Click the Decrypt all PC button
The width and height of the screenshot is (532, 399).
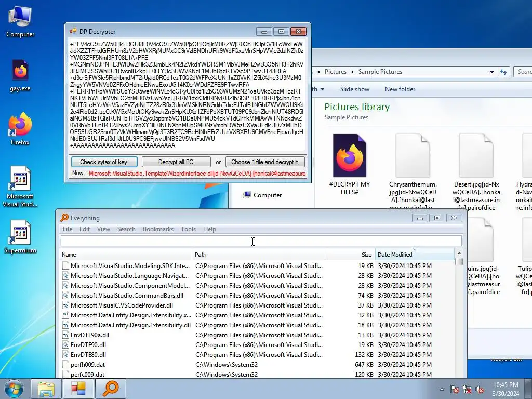pos(176,162)
